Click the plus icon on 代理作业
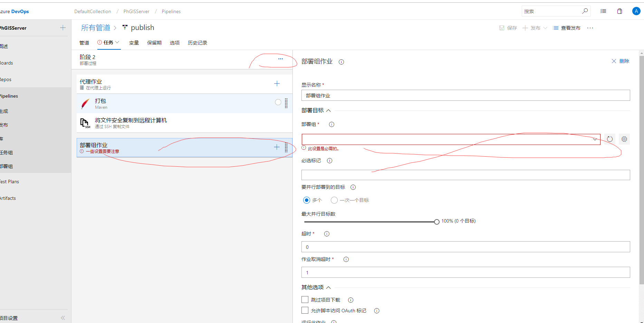 pos(277,84)
